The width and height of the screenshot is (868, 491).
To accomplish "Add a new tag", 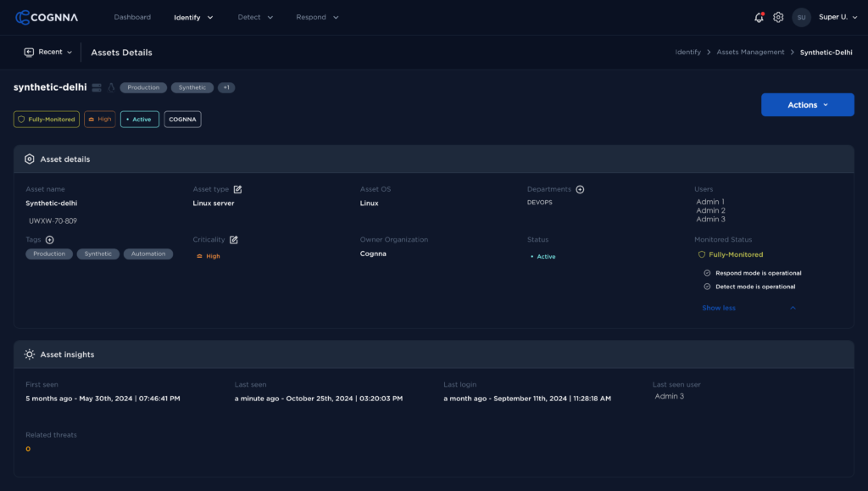I will tap(50, 240).
